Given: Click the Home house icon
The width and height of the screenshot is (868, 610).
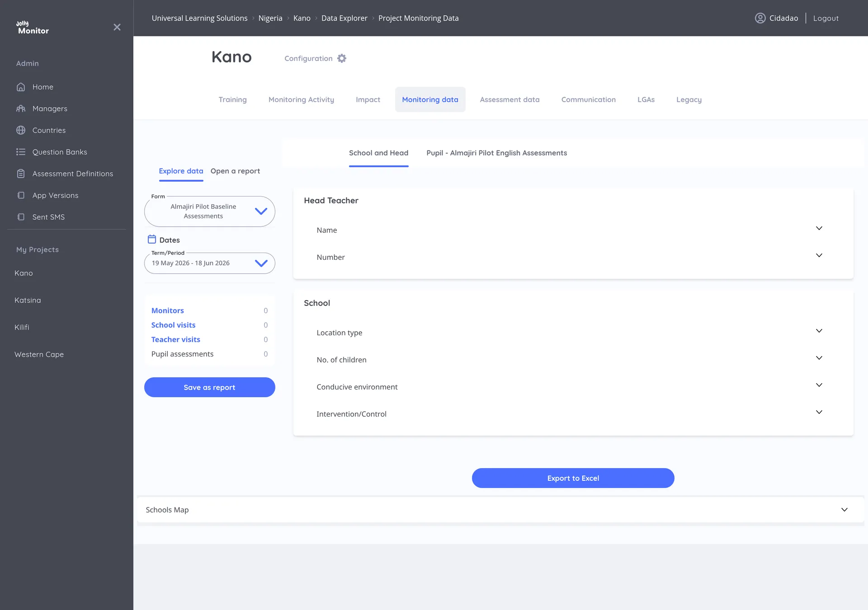Looking at the screenshot, I should tap(21, 87).
